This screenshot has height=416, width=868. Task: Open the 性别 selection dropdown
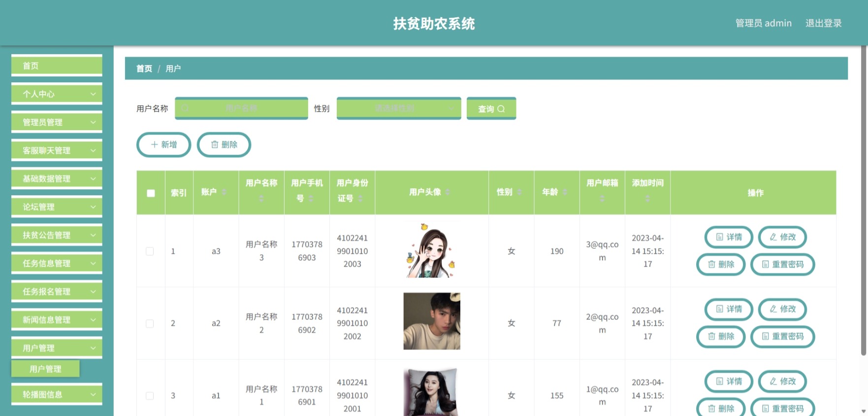(x=399, y=108)
